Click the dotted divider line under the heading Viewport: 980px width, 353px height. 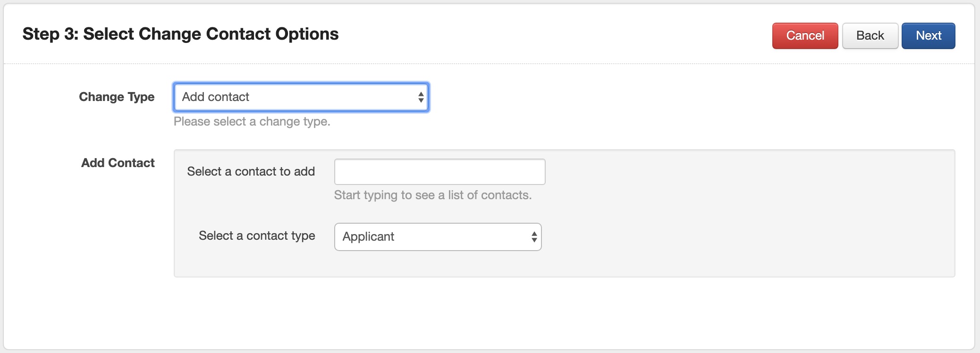coord(472,64)
